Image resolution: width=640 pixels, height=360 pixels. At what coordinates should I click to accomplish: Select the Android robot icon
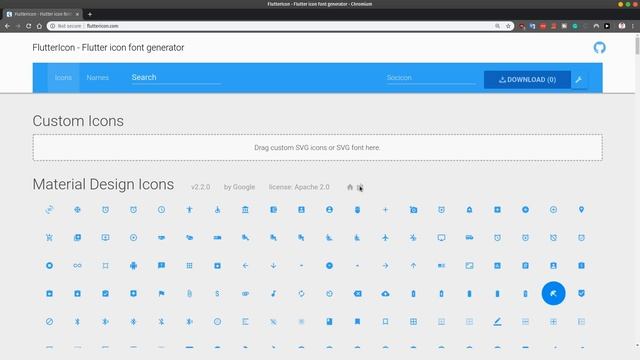pyautogui.click(x=133, y=266)
